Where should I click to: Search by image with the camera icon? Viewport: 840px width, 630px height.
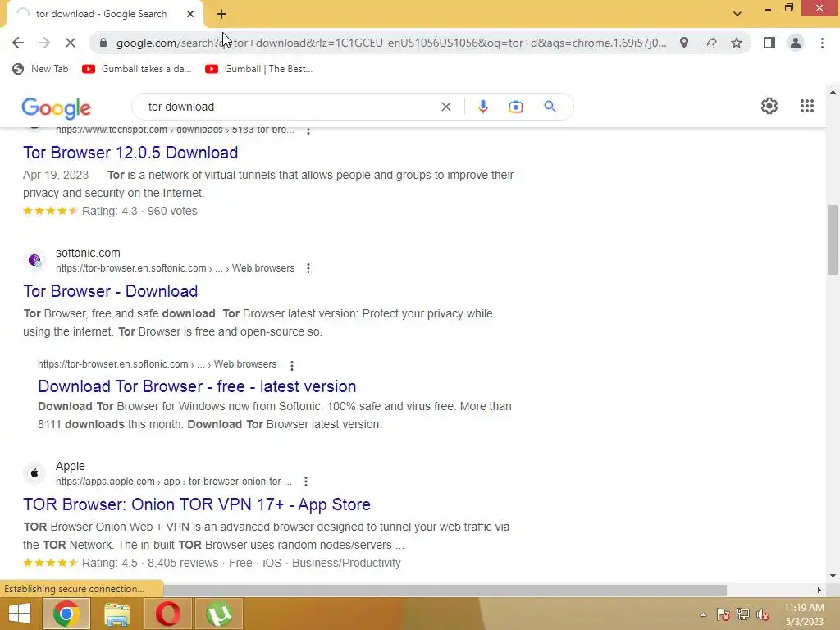tap(516, 107)
